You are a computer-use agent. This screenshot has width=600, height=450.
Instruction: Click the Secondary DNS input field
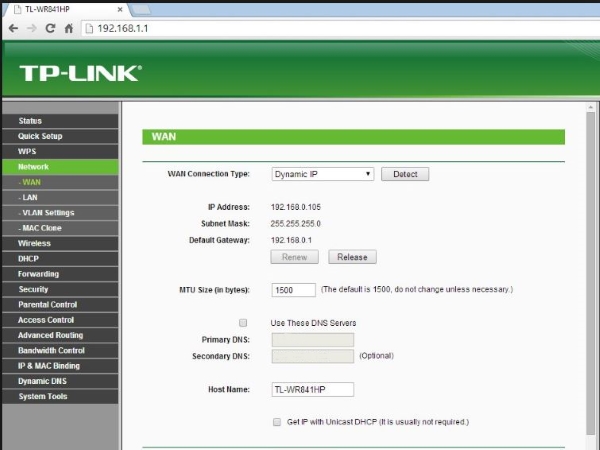[313, 356]
